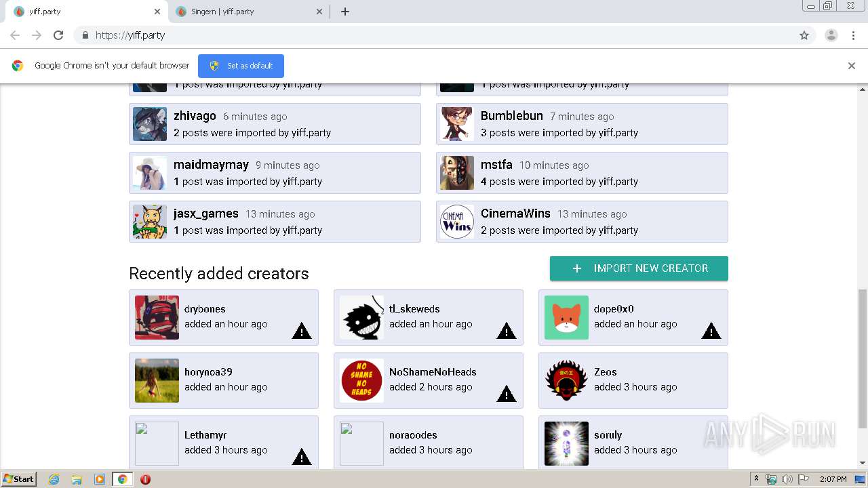Open media player taskbar icon
Viewport: 868px width, 488px height.
100,479
